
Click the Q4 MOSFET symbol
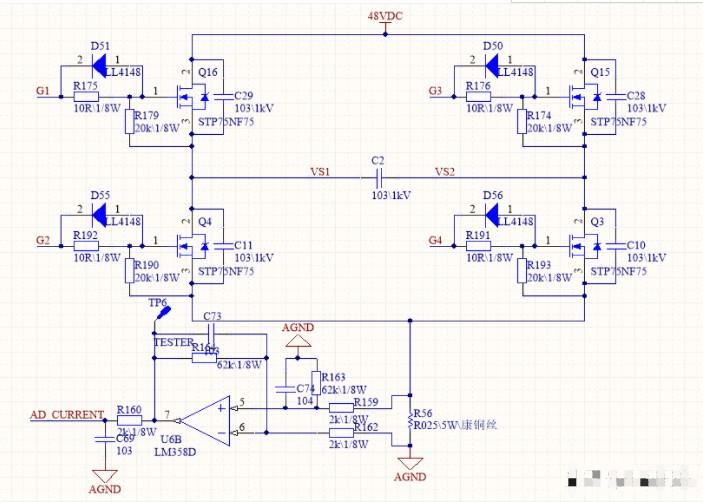click(x=194, y=246)
